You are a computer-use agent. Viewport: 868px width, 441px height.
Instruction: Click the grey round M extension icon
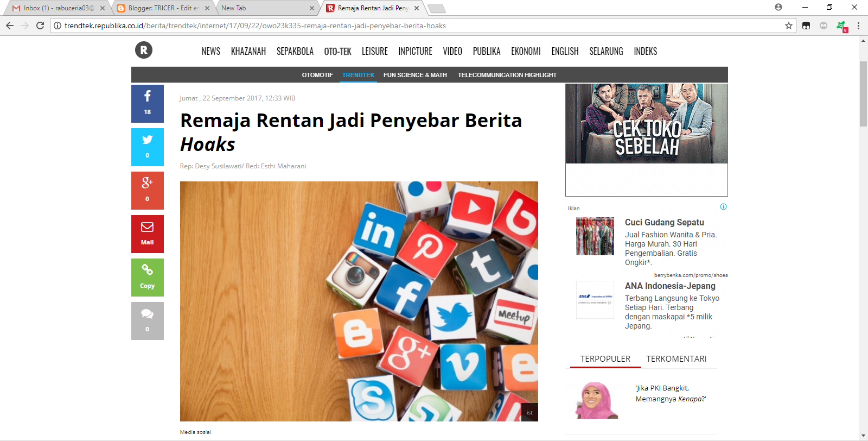click(824, 26)
